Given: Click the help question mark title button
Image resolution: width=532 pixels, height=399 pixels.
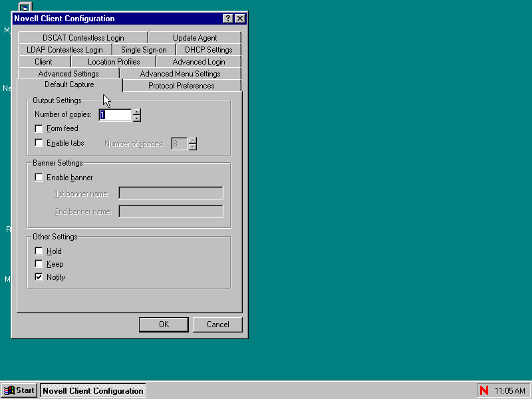Looking at the screenshot, I should click(x=227, y=19).
